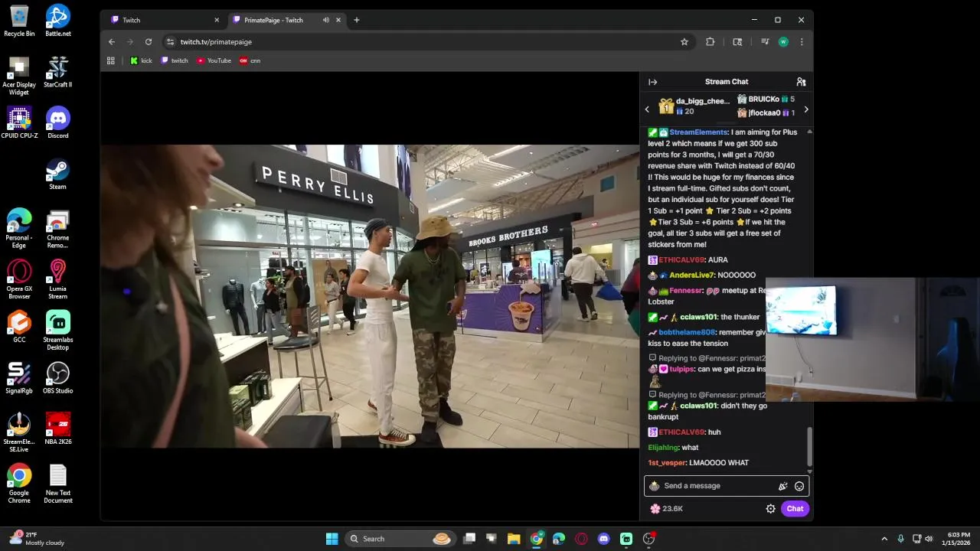This screenshot has width=980, height=551.
Task: Select Steam desktop shortcut
Action: point(58,174)
